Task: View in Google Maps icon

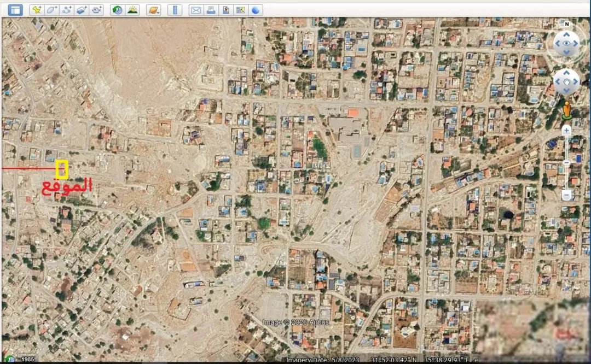Action: [x=240, y=10]
